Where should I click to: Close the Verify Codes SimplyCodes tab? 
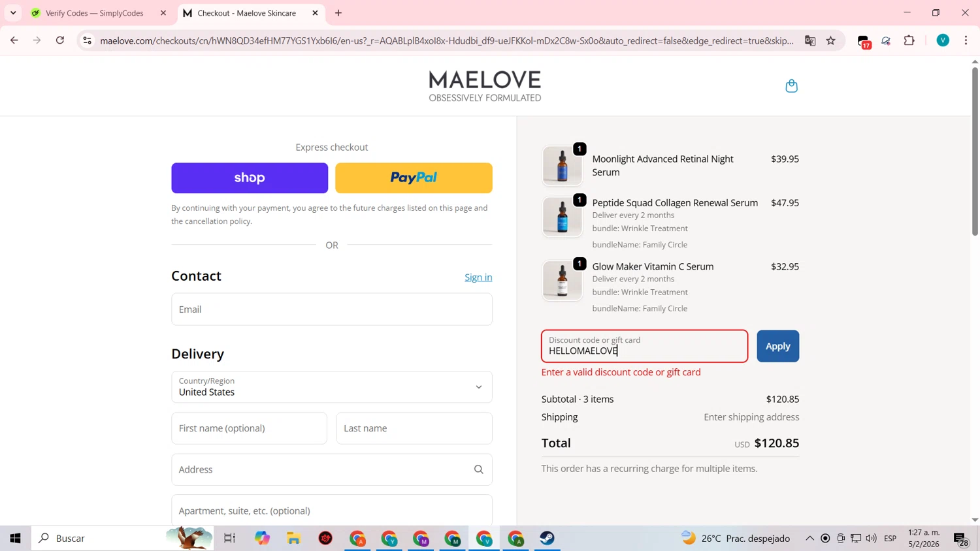click(163, 13)
